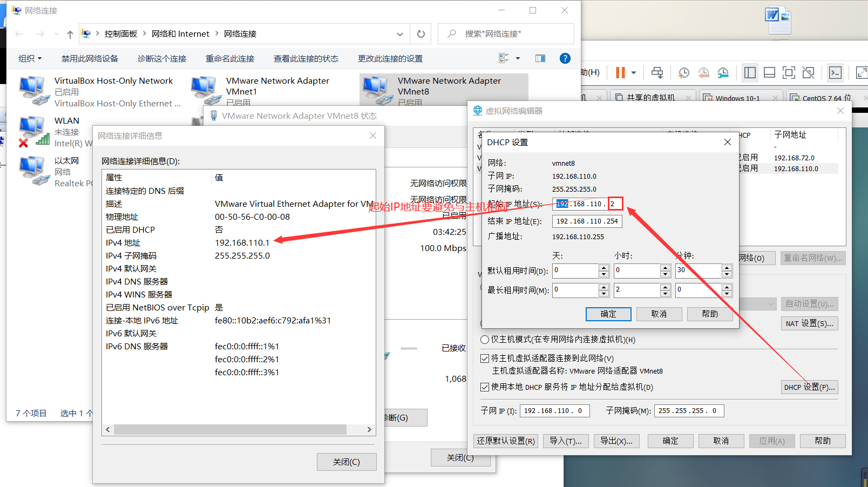Increase maximum lease hours spinner
Screen dimensions: 868x487
(666, 287)
